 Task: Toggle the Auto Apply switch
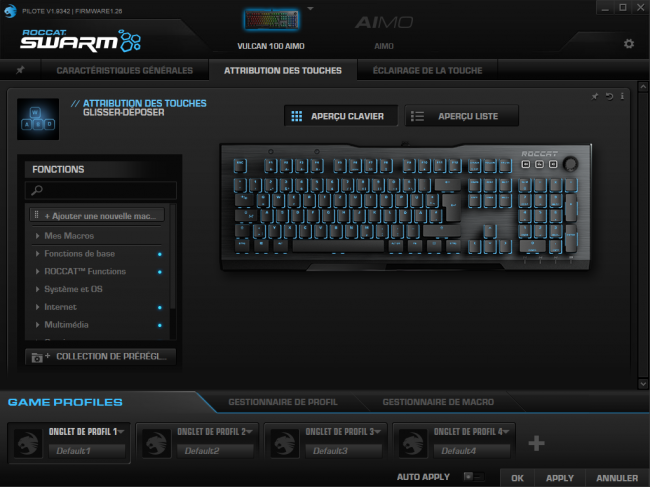click(473, 477)
